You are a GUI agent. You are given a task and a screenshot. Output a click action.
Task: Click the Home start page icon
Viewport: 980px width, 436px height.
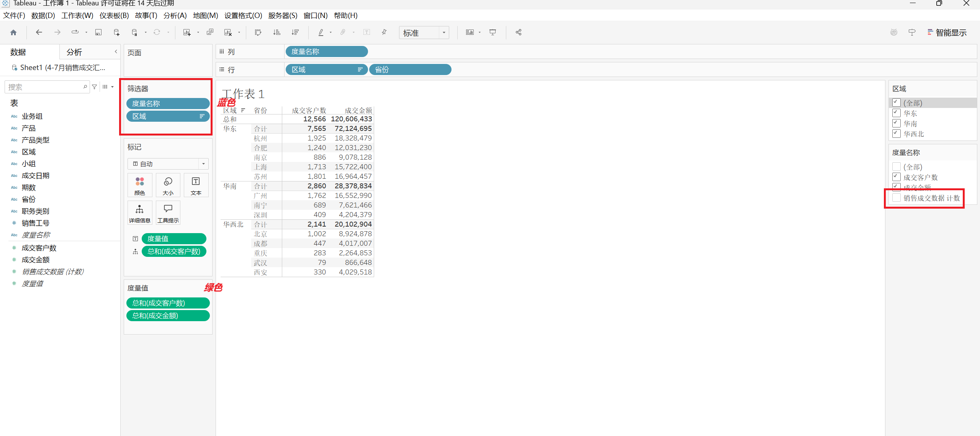point(13,33)
